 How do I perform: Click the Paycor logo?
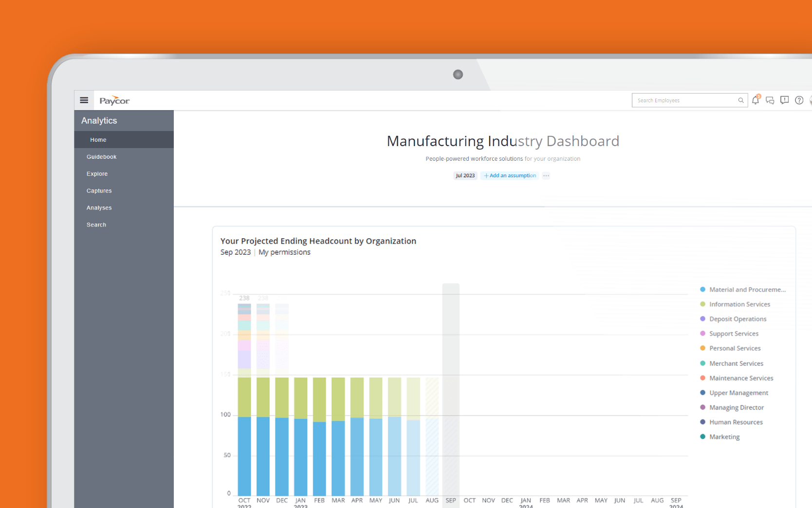(114, 100)
